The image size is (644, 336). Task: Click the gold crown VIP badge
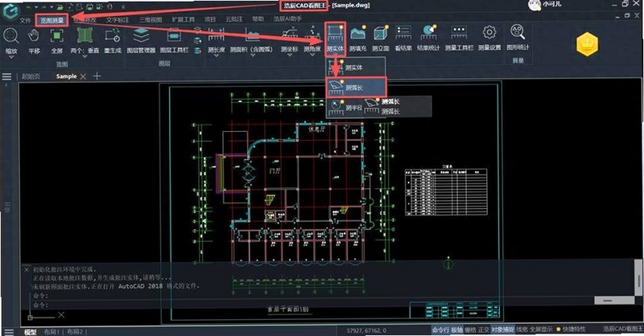(x=588, y=44)
